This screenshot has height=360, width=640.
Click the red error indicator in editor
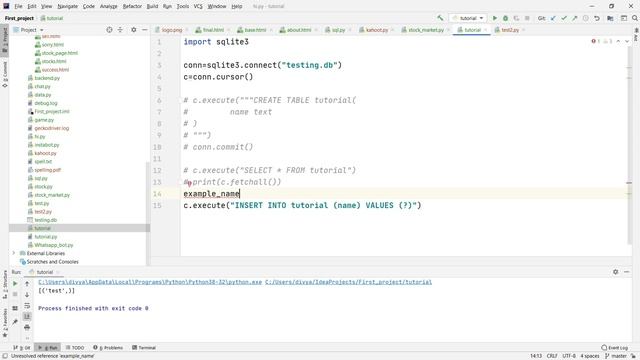coord(596,41)
